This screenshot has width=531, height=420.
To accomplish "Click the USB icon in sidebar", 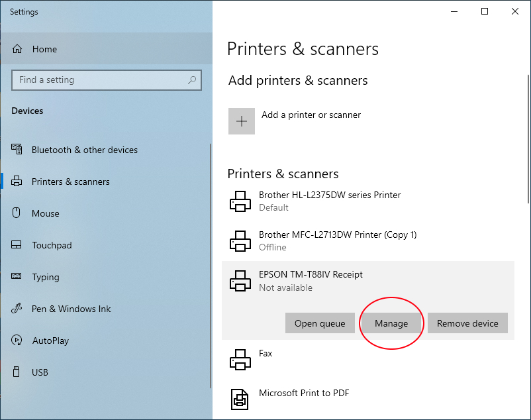I will 17,372.
